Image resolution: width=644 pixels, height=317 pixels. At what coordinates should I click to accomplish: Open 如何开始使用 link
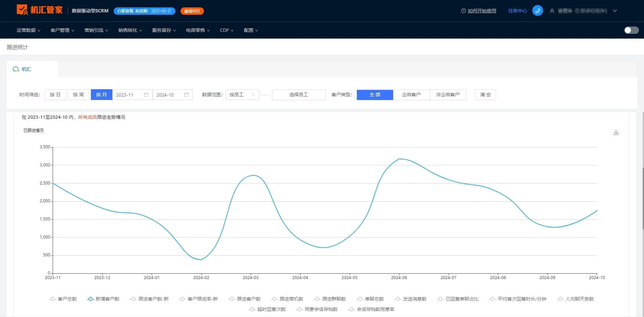pos(482,11)
